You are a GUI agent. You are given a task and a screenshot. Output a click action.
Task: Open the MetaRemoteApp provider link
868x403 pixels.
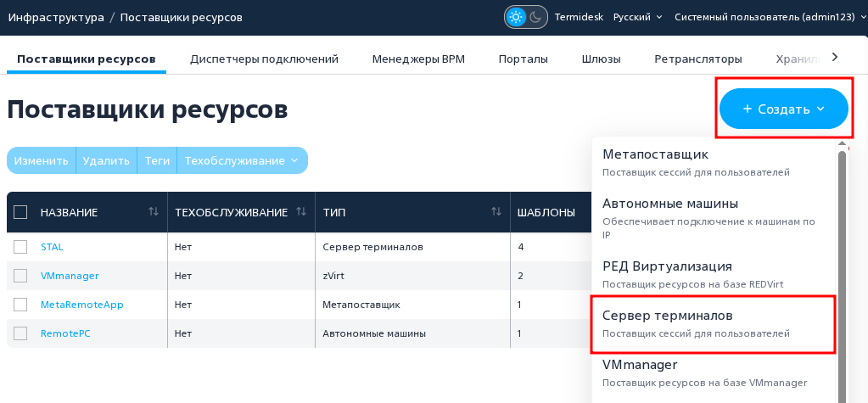[82, 305]
